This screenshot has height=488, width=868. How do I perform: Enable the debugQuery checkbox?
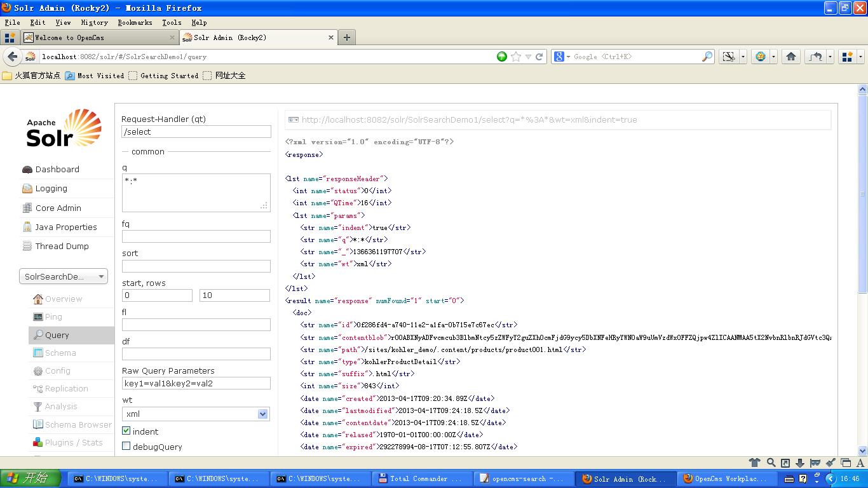click(126, 446)
